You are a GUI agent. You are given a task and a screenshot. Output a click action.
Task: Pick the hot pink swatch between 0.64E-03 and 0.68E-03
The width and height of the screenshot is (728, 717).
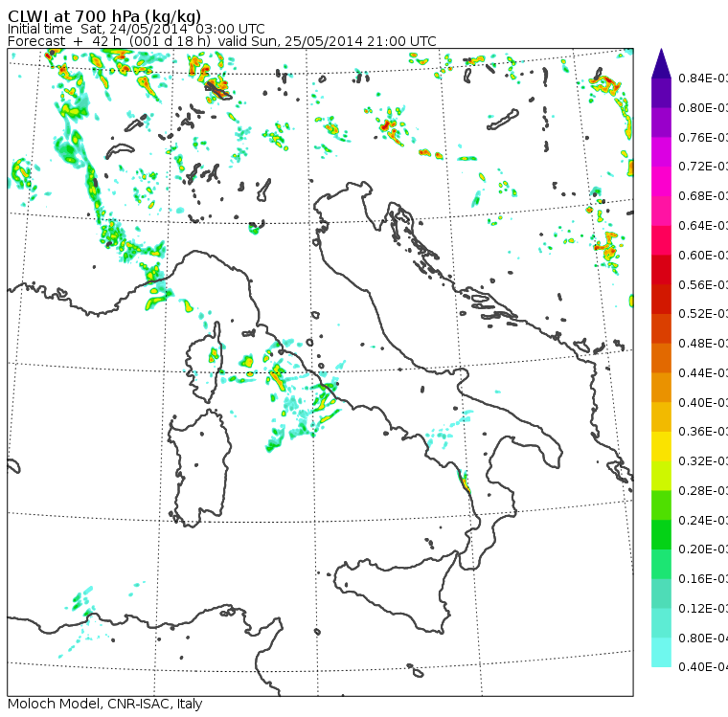pyautogui.click(x=661, y=211)
